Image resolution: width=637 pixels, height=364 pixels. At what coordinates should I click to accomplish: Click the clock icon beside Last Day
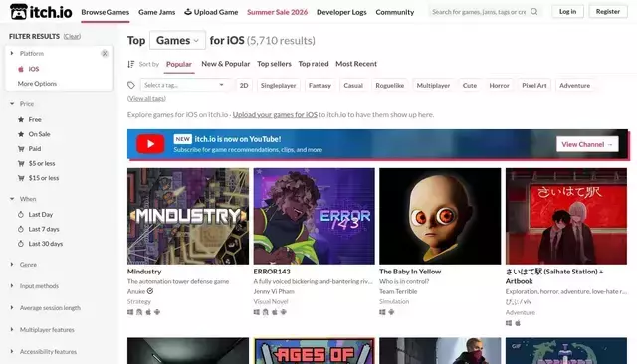(x=21, y=214)
